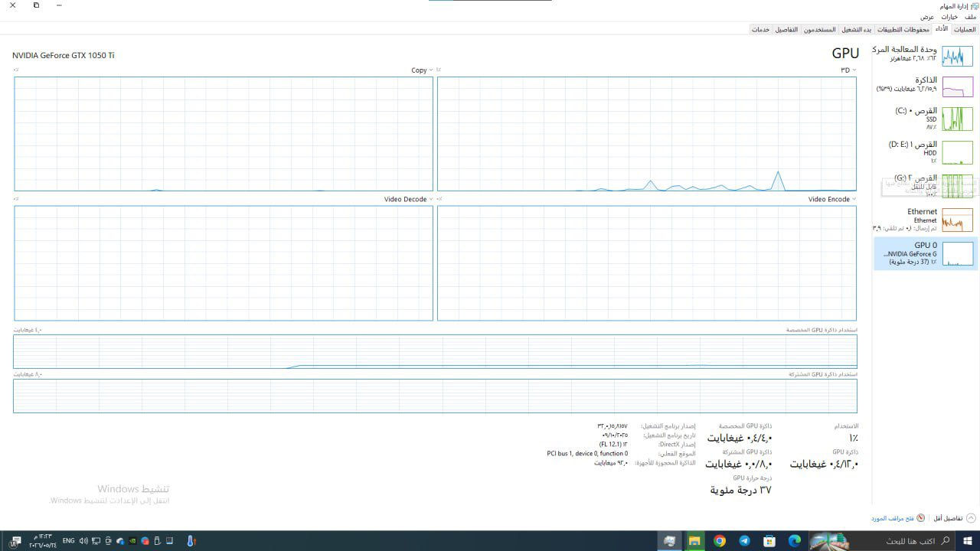Click the ٣٧ درجة مئوية temperature value
This screenshot has width=980, height=551.
point(740,490)
